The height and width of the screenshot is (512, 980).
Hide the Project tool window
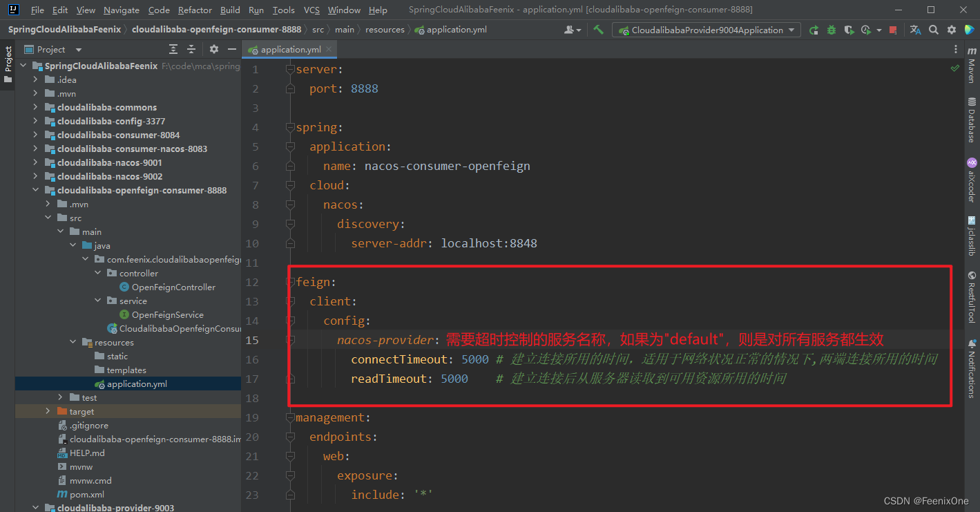pos(232,49)
